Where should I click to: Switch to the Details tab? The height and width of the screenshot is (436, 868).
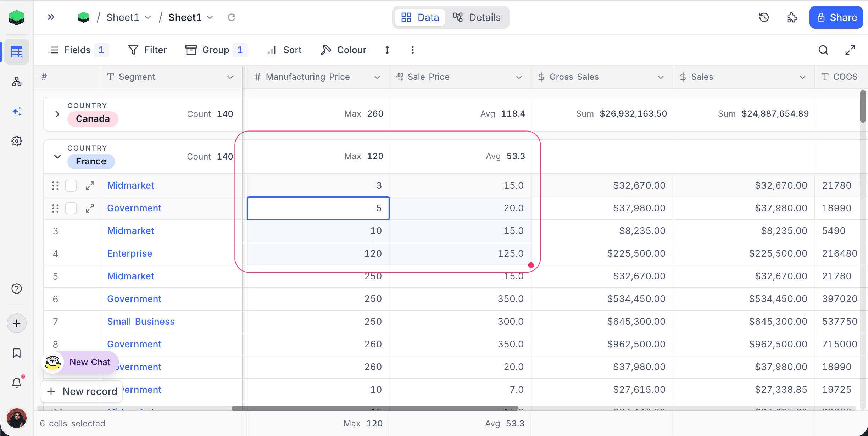pyautogui.click(x=477, y=17)
